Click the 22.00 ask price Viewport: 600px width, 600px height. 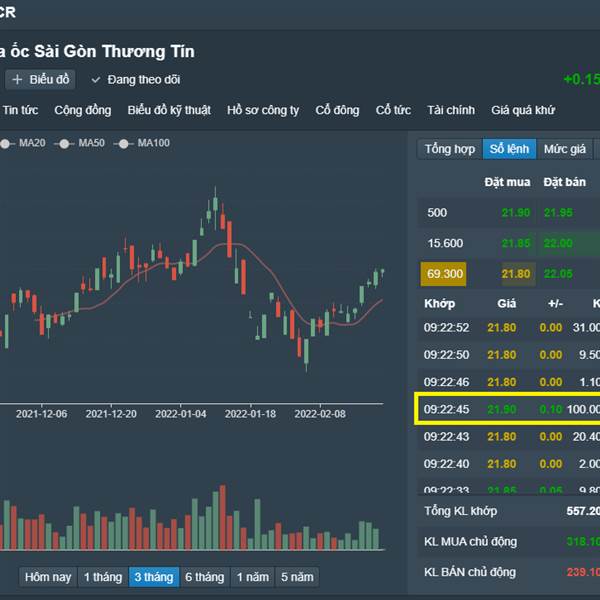pyautogui.click(x=558, y=243)
